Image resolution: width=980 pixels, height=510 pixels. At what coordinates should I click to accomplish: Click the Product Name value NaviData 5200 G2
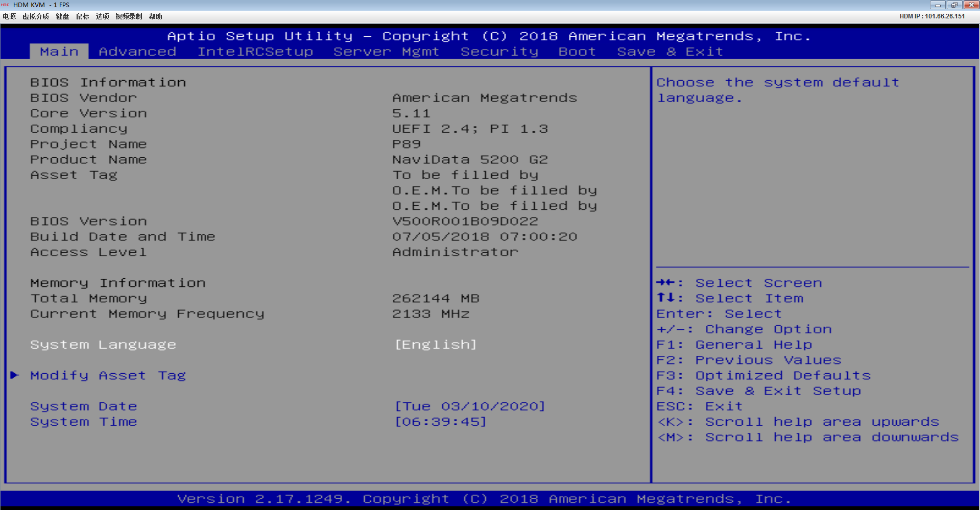click(470, 159)
